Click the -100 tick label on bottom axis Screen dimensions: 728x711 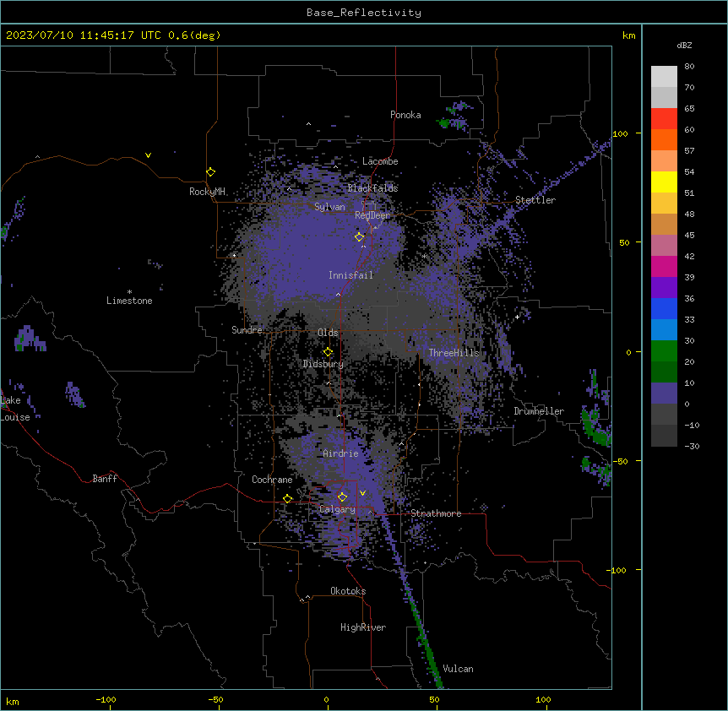pos(106,699)
